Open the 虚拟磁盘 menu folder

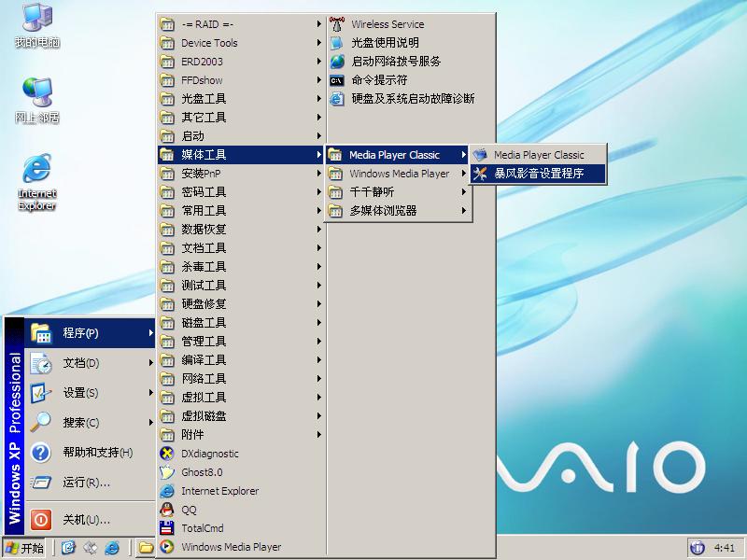242,416
